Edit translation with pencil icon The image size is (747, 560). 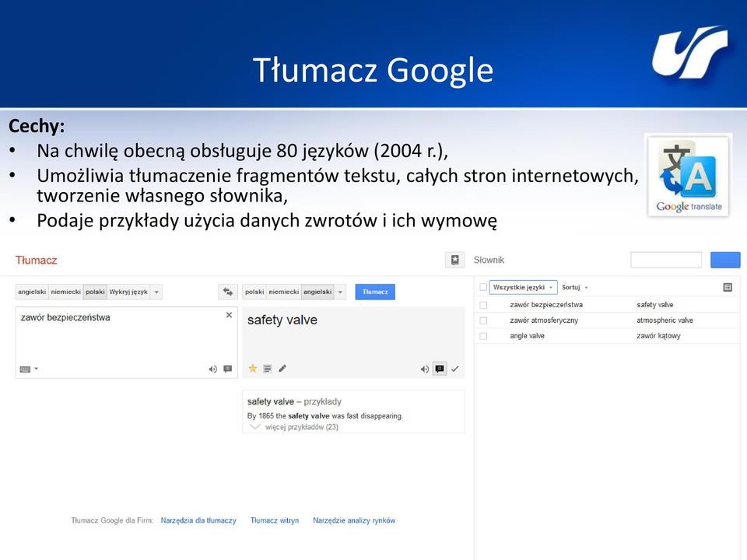[282, 368]
